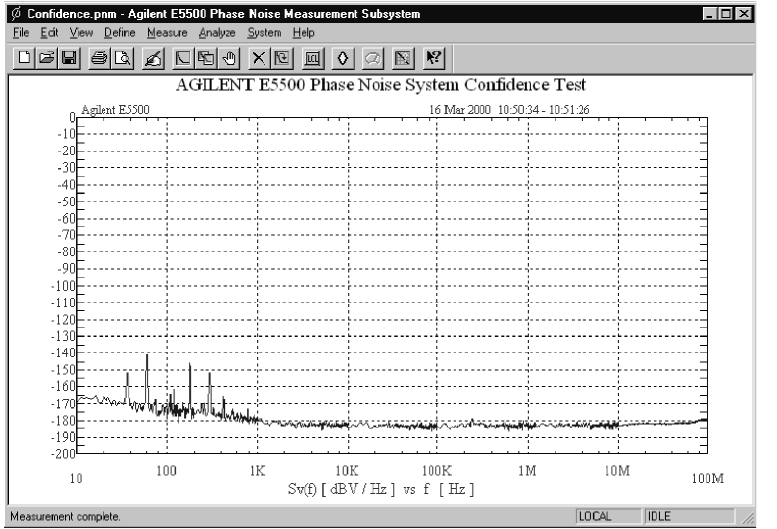Open the Define menu
The height and width of the screenshot is (529, 777).
point(119,33)
